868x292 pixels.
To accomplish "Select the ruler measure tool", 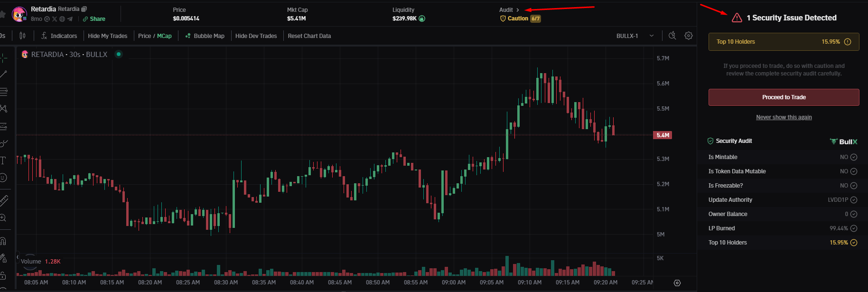I will (4, 200).
